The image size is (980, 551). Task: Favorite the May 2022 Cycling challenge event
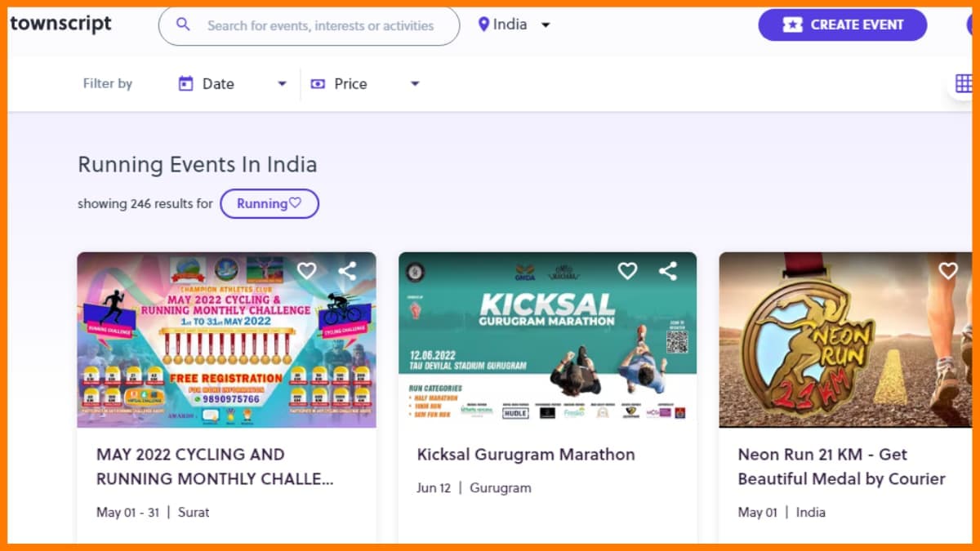point(306,271)
